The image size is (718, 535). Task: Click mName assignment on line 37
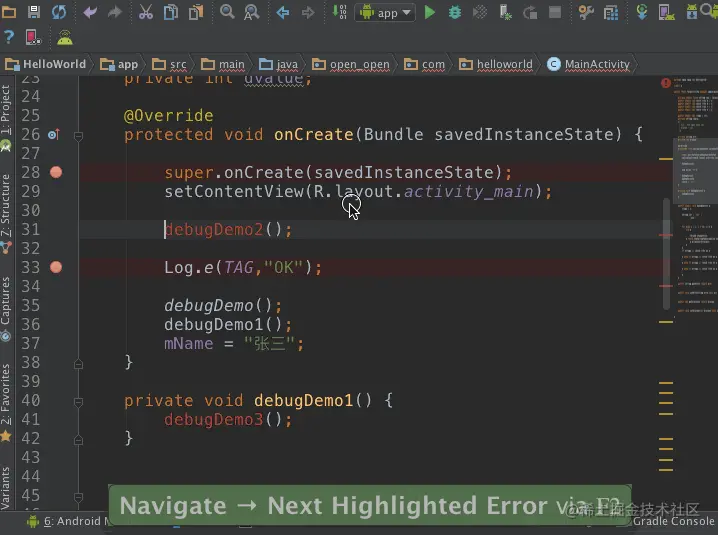tap(234, 344)
